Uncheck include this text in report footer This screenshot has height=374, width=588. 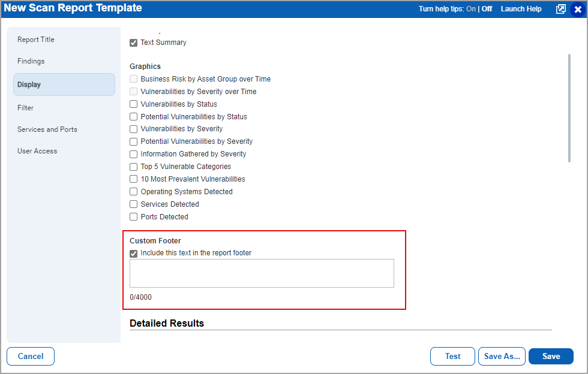(133, 253)
